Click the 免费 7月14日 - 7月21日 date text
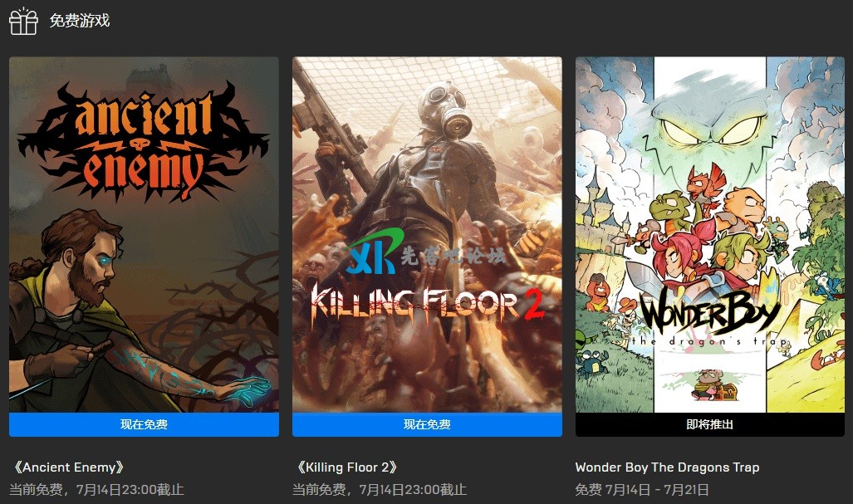Viewport: 853px width, 504px height. [x=642, y=490]
